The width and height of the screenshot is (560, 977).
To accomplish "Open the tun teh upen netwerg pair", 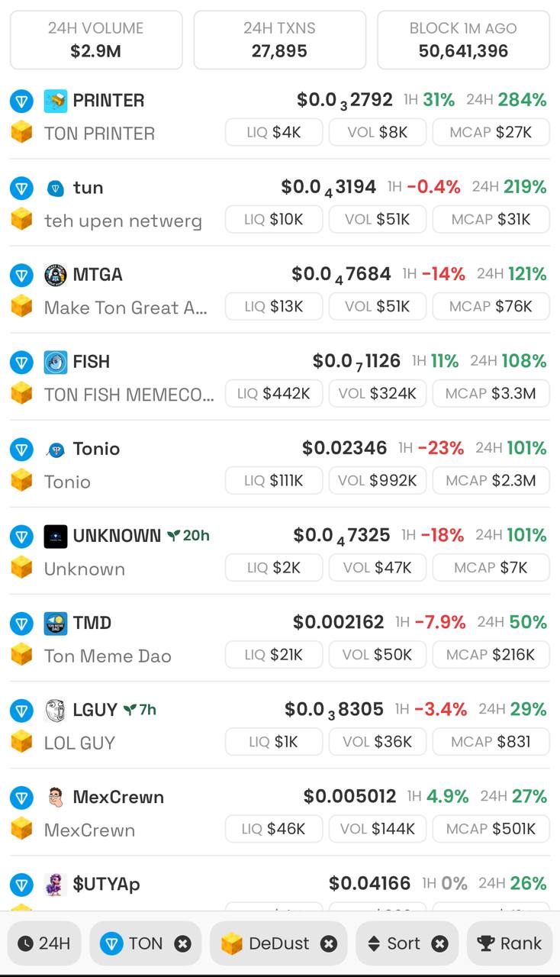I will [x=280, y=203].
